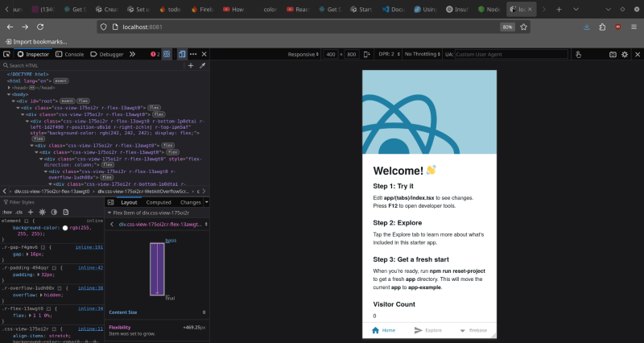Click Import bookmarks in bookmarks toolbar
The width and height of the screenshot is (644, 343).
click(x=35, y=42)
